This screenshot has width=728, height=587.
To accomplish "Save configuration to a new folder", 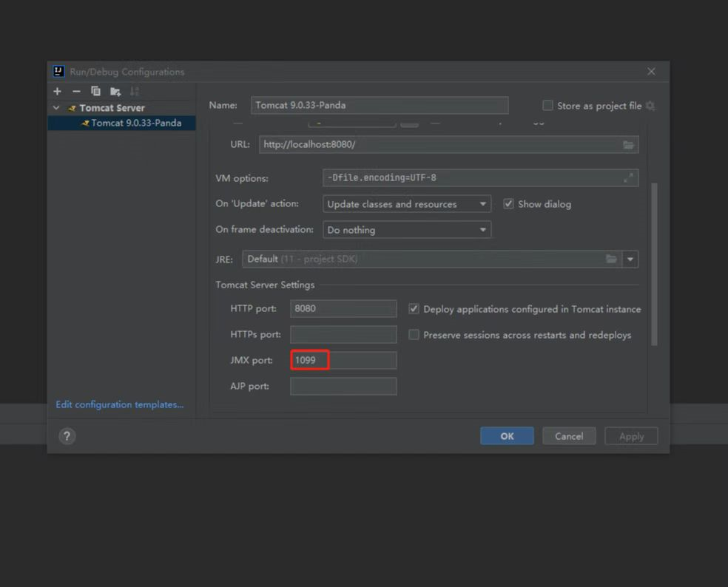I will (x=115, y=92).
